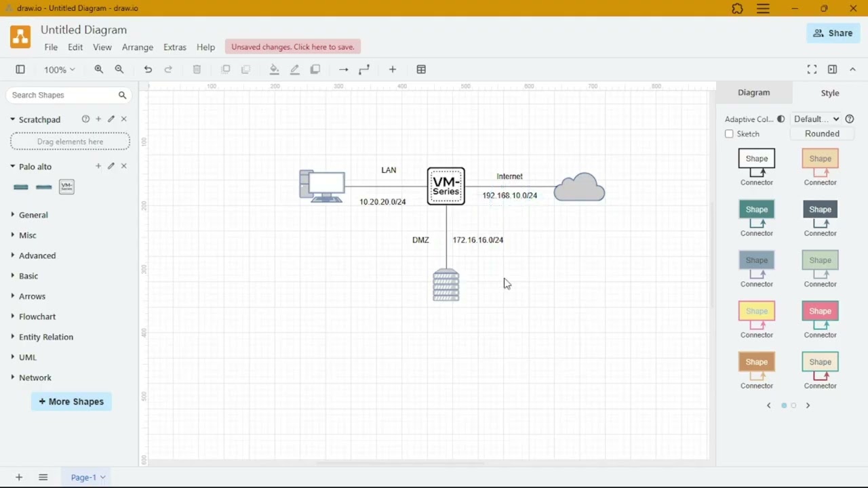Image resolution: width=868 pixels, height=488 pixels.
Task: Edit the Palo alto library
Action: (x=111, y=166)
